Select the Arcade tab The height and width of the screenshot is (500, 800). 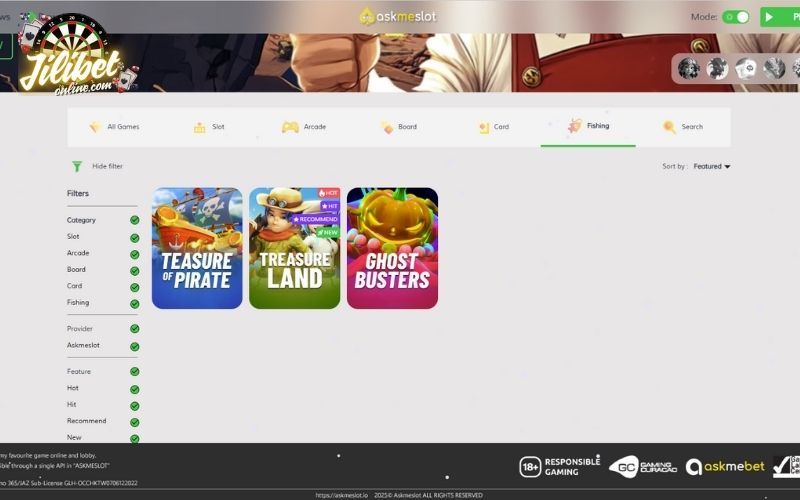(x=304, y=127)
